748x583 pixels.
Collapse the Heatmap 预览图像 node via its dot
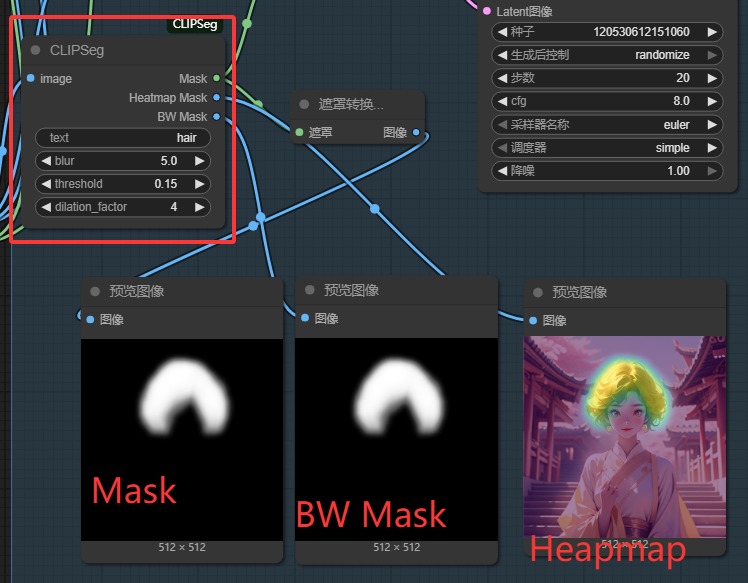click(538, 292)
